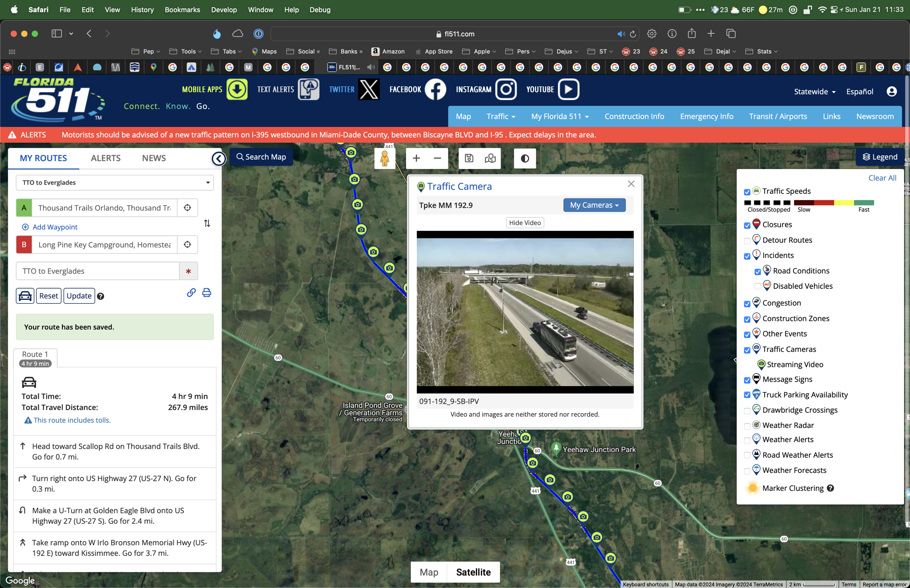Collapse the left routes panel arrow
The height and width of the screenshot is (588, 910).
pos(218,158)
